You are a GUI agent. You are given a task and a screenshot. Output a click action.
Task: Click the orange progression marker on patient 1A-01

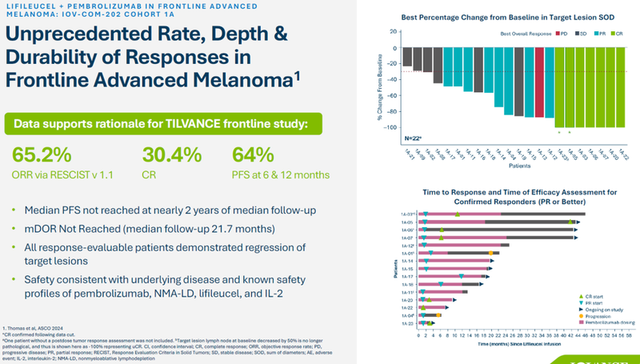click(x=490, y=253)
